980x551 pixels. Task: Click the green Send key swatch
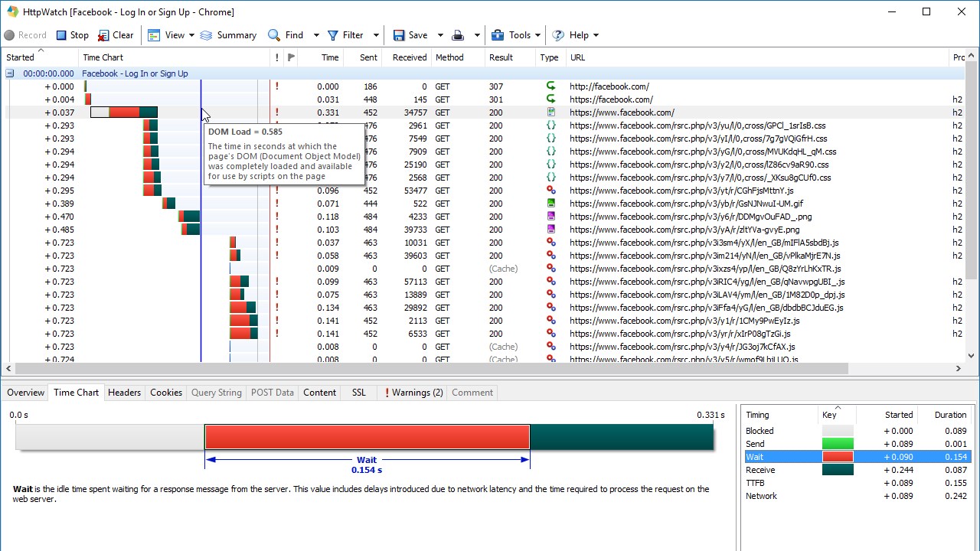pyautogui.click(x=838, y=444)
